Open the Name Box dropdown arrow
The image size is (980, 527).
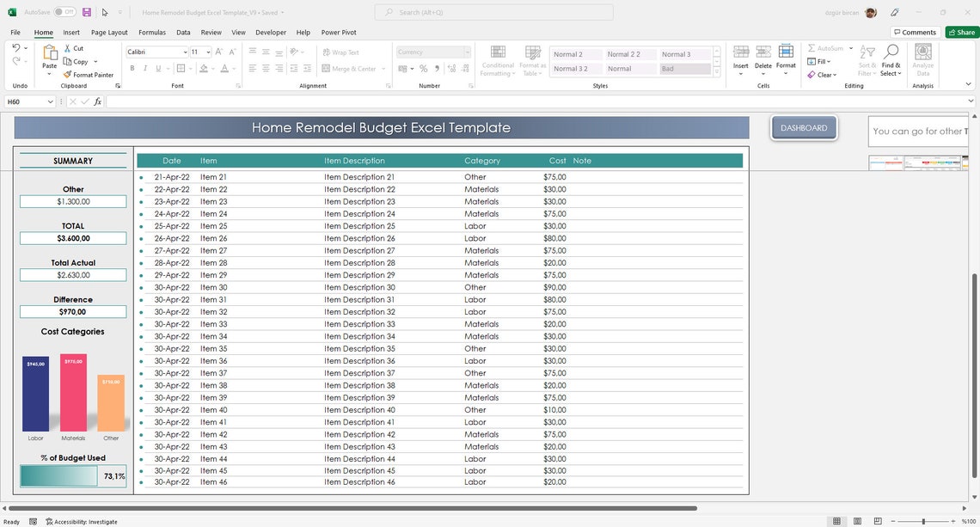[x=50, y=101]
